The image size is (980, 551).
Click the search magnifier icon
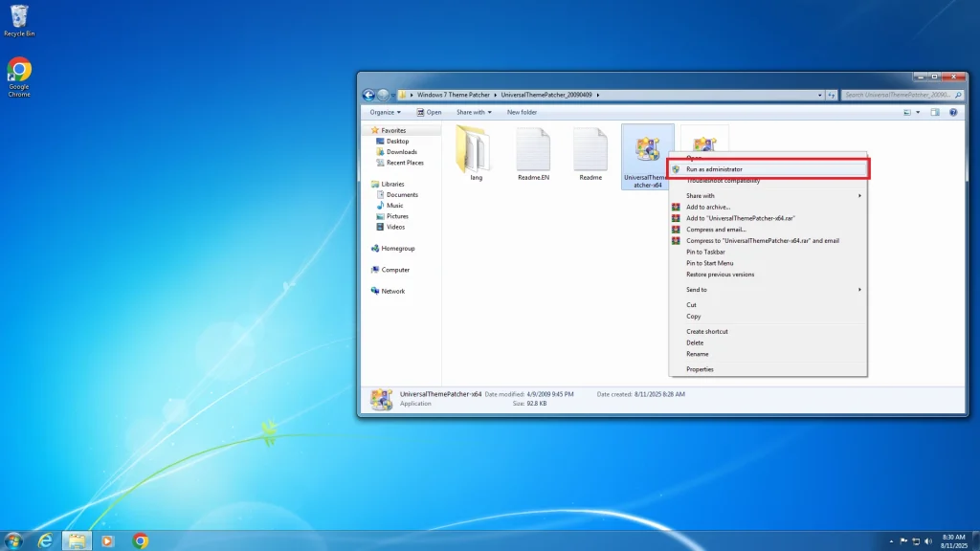(x=958, y=95)
